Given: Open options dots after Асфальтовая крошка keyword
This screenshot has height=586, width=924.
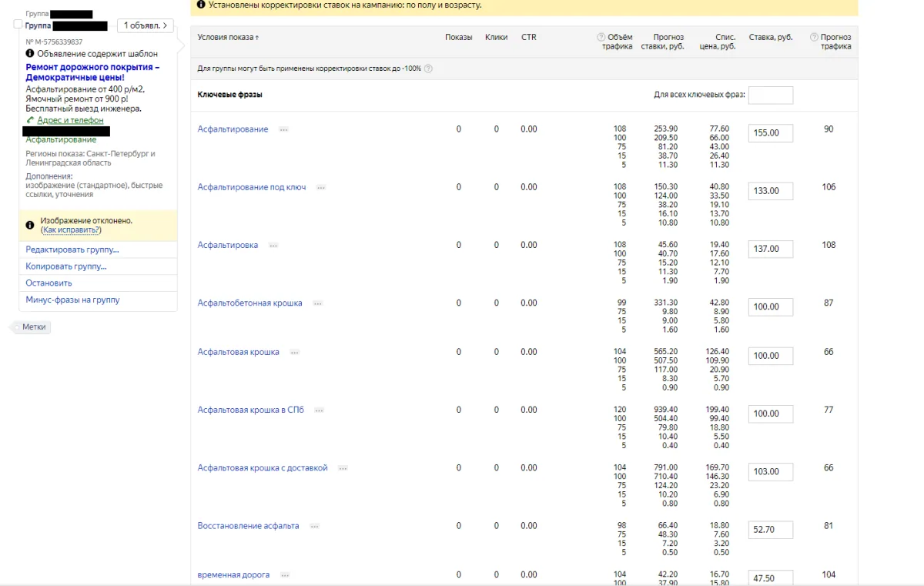Looking at the screenshot, I should pos(295,353).
